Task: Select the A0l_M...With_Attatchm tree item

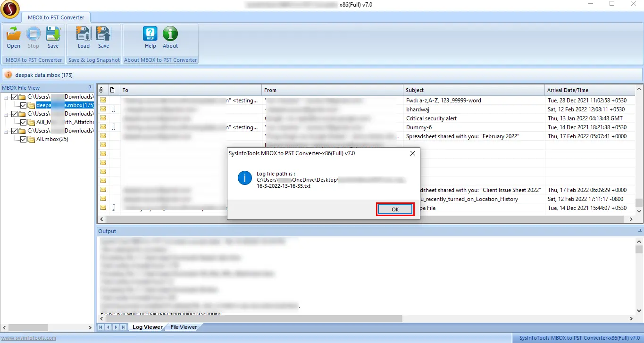Action: pos(65,122)
